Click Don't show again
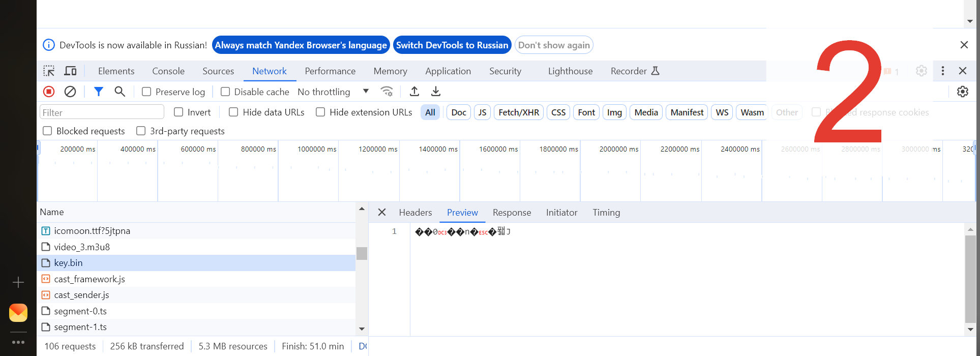Screen dimensions: 980x356 [x=554, y=45]
